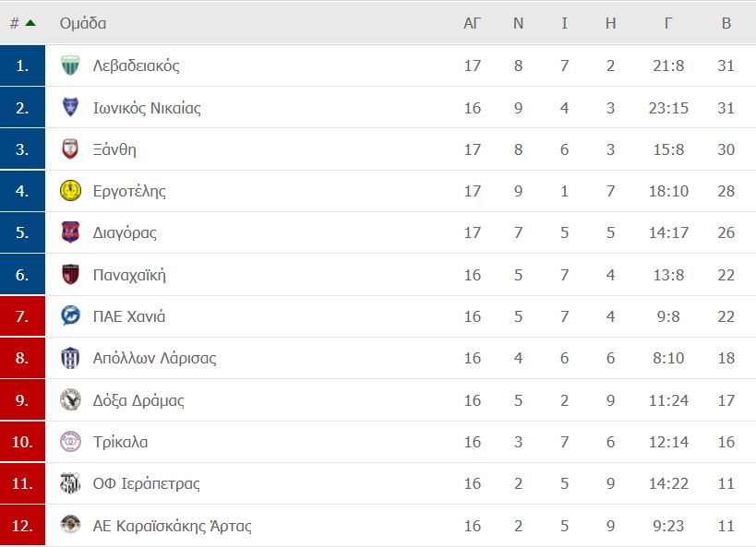Click the Ξάνθη red shield icon
Viewport: 756px width, 547px height.
point(70,149)
